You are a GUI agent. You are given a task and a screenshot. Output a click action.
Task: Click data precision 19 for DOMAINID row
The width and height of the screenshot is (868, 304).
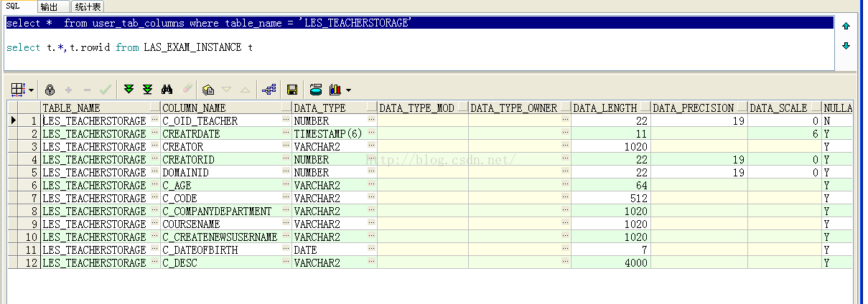[x=699, y=172]
